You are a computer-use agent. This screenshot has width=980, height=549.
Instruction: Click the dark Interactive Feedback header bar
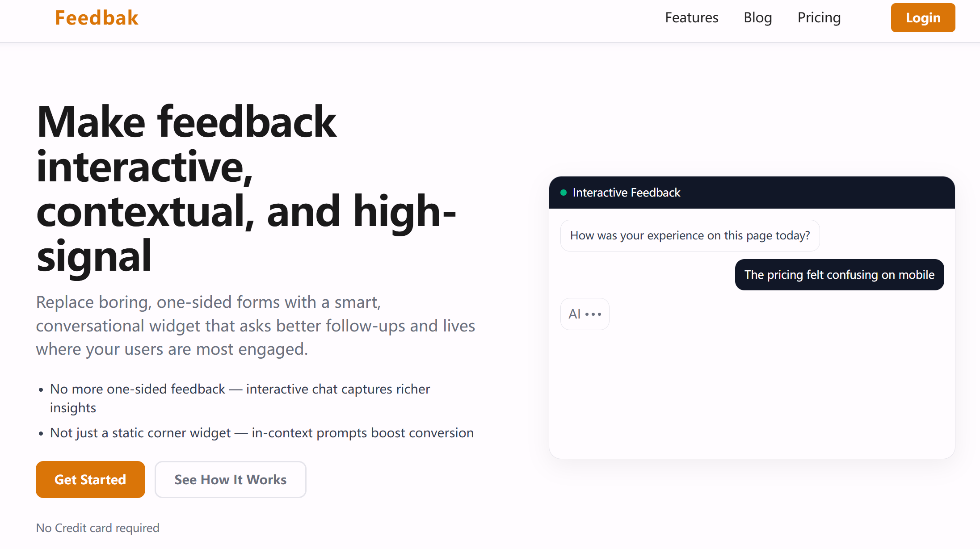(752, 193)
